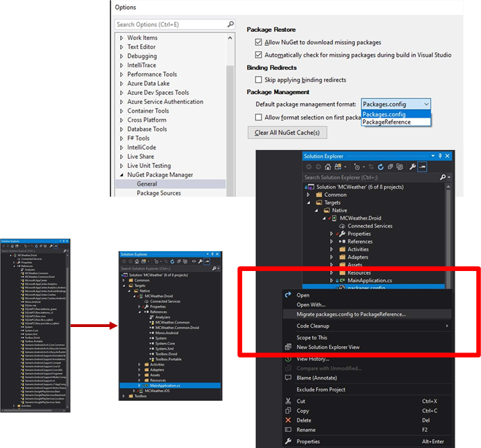Click Collapse All icon in the large Solution Explorer toolbar
The image size is (481, 448).
click(390, 167)
